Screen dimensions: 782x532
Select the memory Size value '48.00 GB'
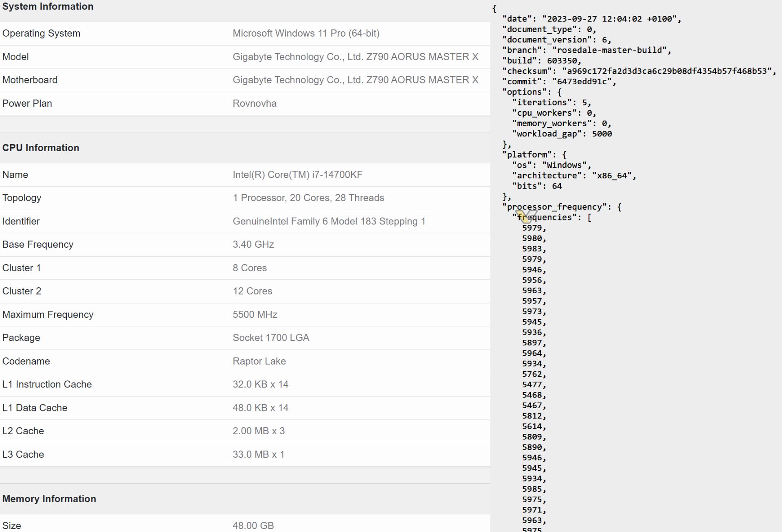(253, 526)
